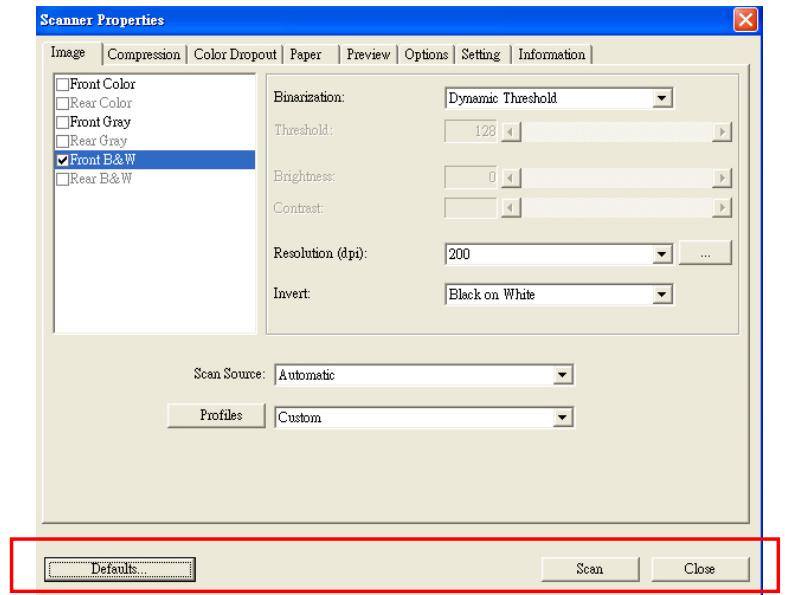Tick the Rear B&W checkbox
The height and width of the screenshot is (595, 785).
[63, 179]
